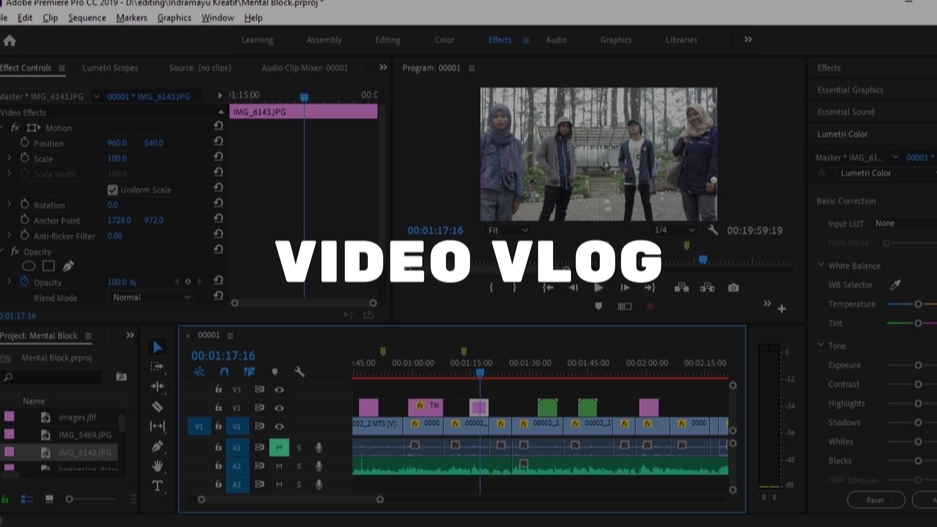Toggle Snap magnet in timeline

pos(224,372)
